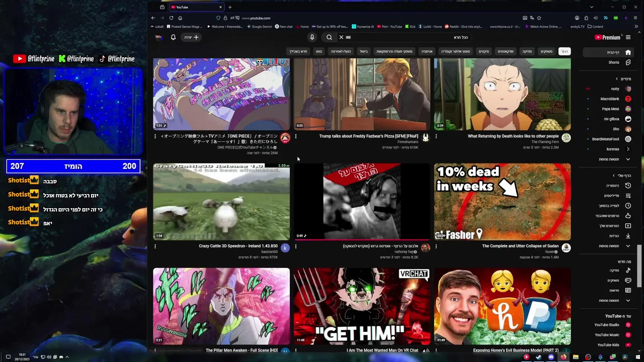Open Downloads arrow icon in sidebar
644x362 pixels.
click(628, 236)
